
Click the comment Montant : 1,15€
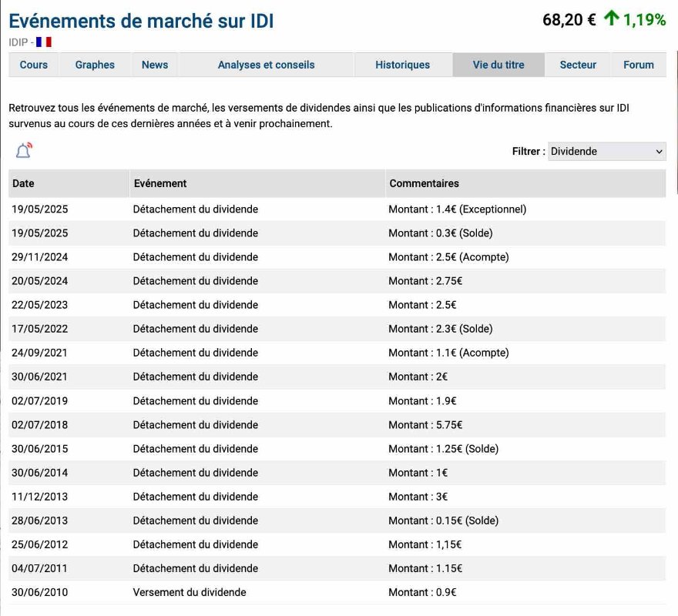[425, 544]
